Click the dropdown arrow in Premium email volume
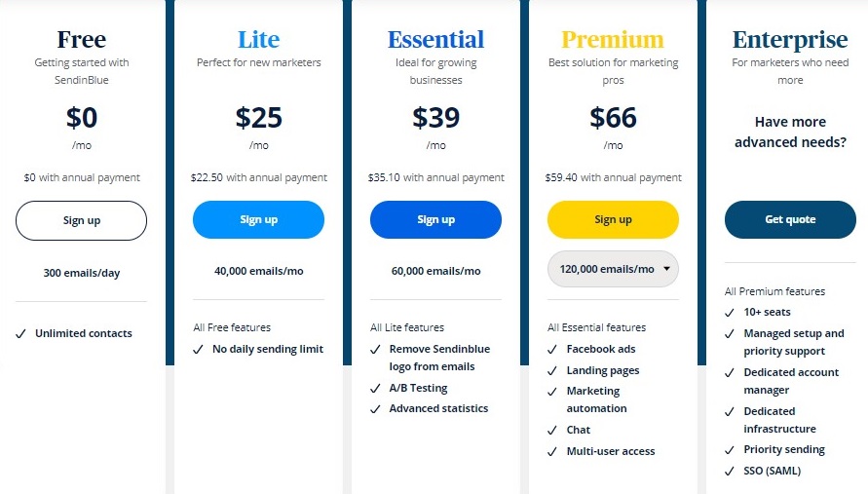Viewport: 868px width, 494px height. 666,269
